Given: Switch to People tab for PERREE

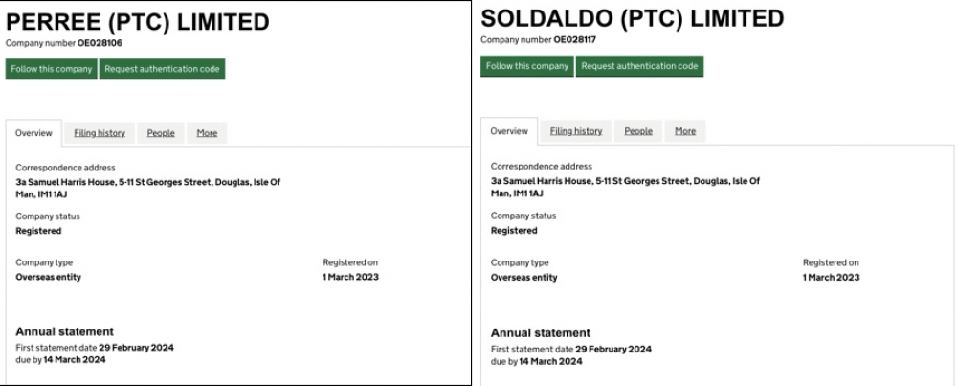Looking at the screenshot, I should [x=161, y=133].
